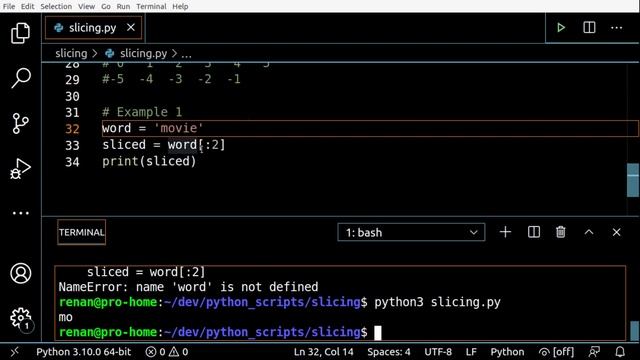Open the Search view in the activity bar
The height and width of the screenshot is (360, 640).
click(x=20, y=78)
